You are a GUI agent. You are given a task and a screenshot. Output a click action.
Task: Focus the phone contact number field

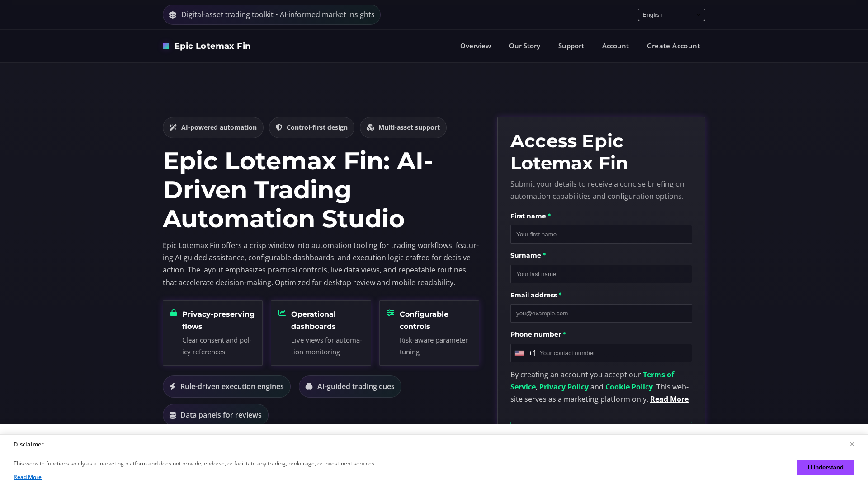[x=613, y=353]
